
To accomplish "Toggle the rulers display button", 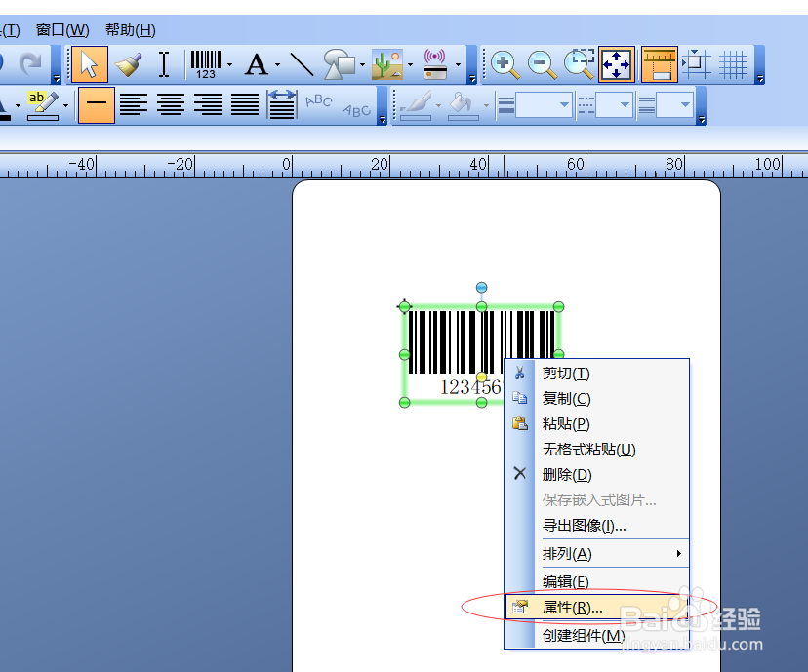I will point(659,65).
